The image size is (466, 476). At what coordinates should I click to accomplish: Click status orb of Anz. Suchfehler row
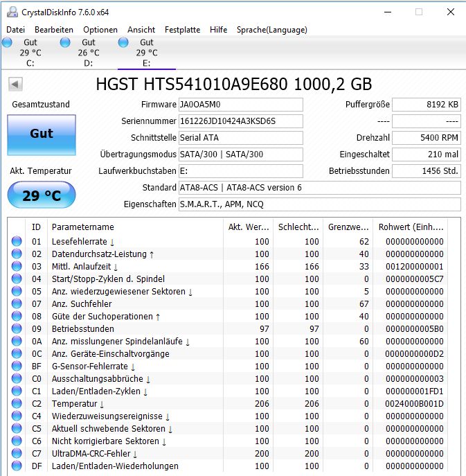click(x=17, y=303)
